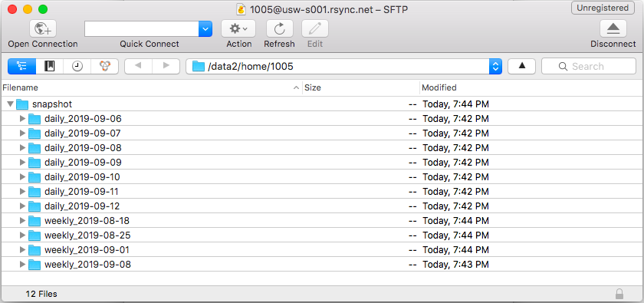Click the daily_2019-09-06 folder icon

click(x=34, y=119)
